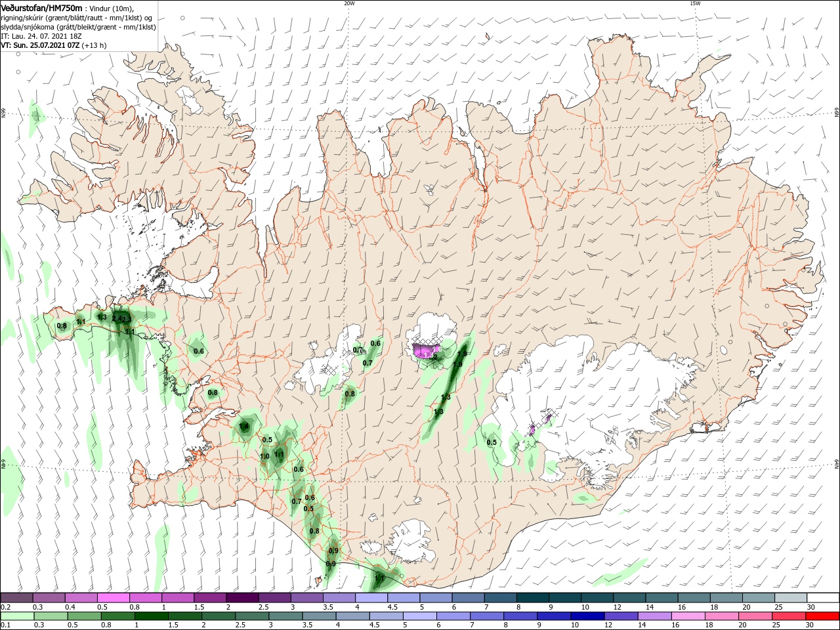This screenshot has height=630, width=840.
Task: Click the 20W longitude label
Action: [x=349, y=3]
